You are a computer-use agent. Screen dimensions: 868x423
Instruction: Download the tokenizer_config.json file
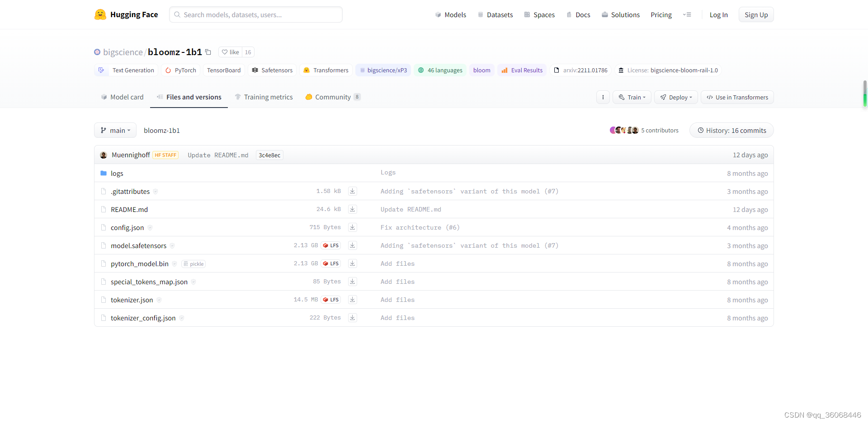point(353,318)
